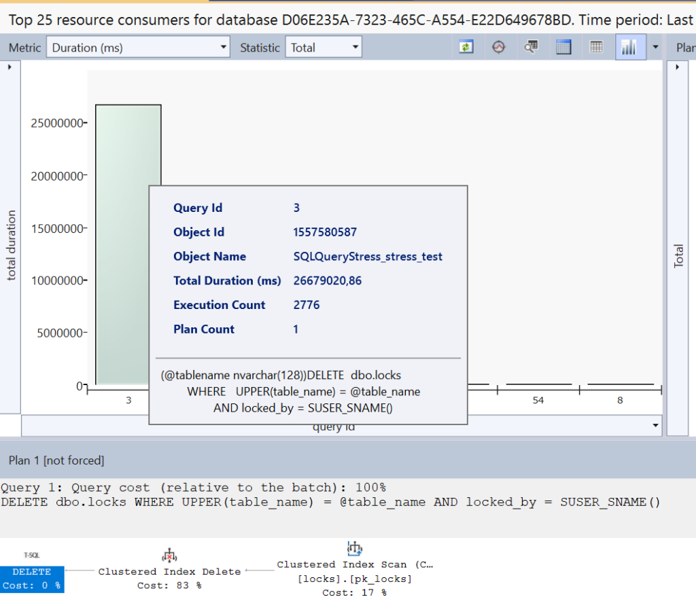Switch to the detailed grid view icon
This screenshot has height=616, width=696.
(x=563, y=48)
